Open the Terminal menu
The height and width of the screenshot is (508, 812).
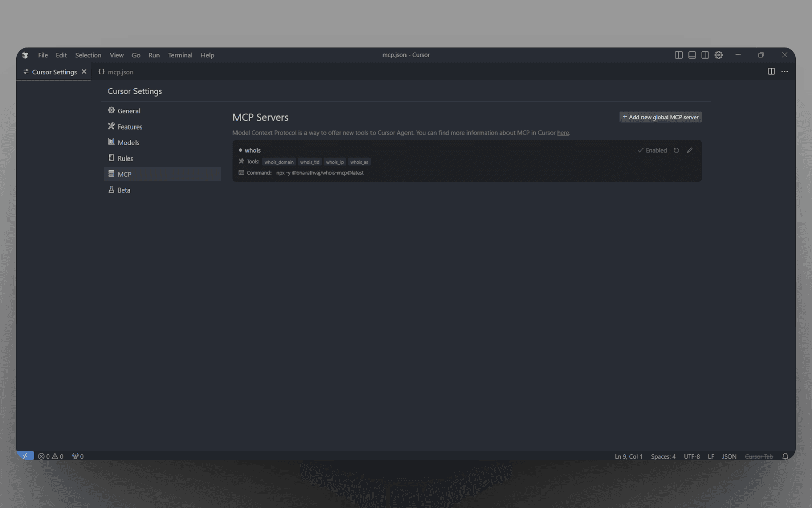click(180, 55)
